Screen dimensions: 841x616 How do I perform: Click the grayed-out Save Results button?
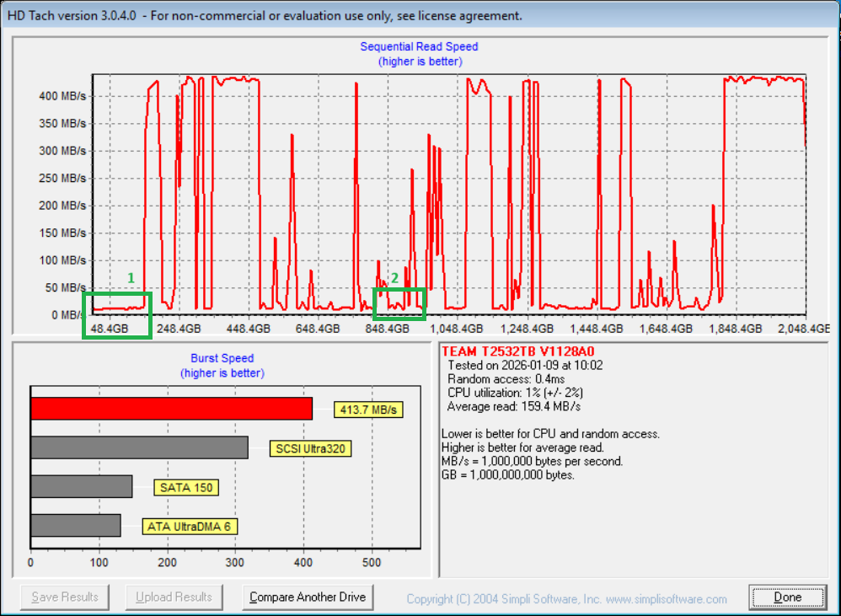tap(65, 597)
